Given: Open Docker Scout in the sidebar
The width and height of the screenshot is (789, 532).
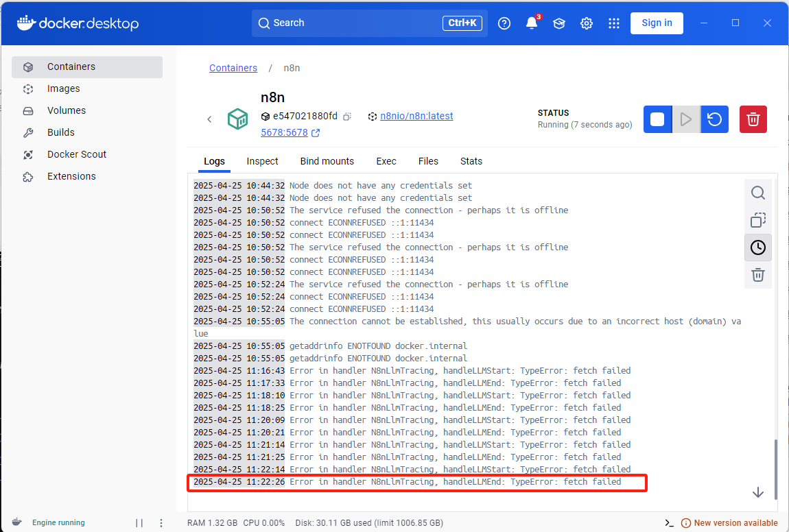Looking at the screenshot, I should [87, 154].
